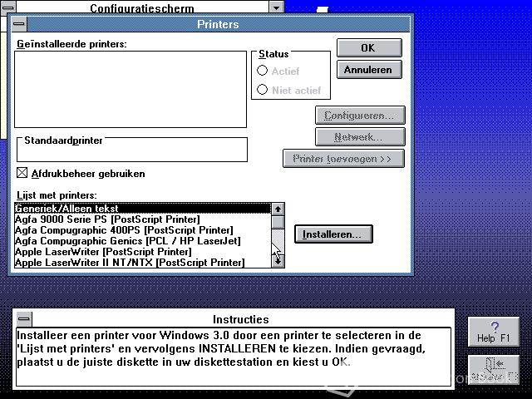This screenshot has width=532, height=399.
Task: Click Configuratiescherm minimize arrow button
Action: tap(277, 7)
